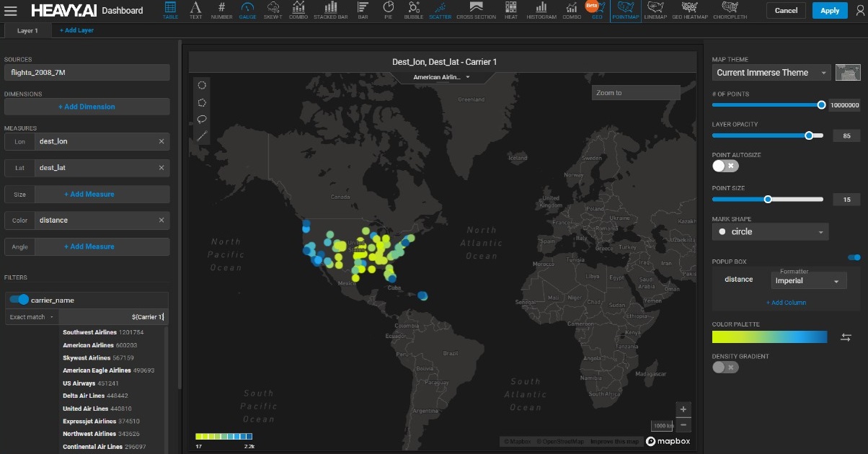Reverse the color palette order icon
Screen dimensions: 868x454
point(846,337)
